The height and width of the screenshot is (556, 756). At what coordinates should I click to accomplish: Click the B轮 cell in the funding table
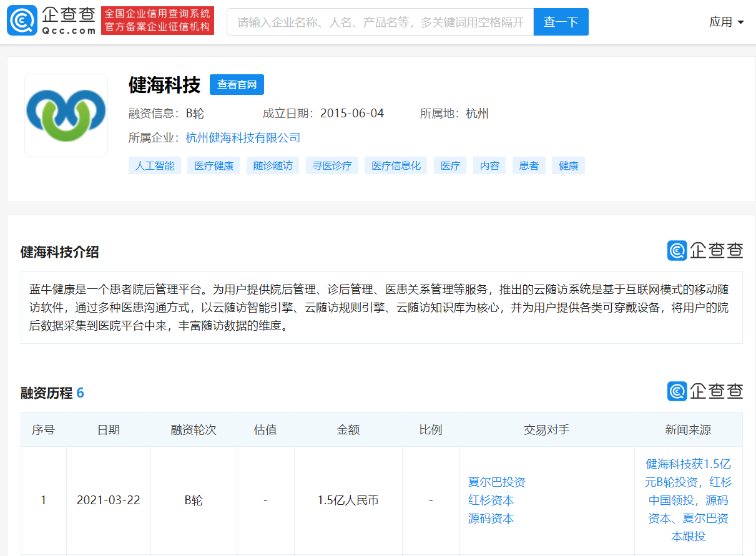pyautogui.click(x=194, y=500)
